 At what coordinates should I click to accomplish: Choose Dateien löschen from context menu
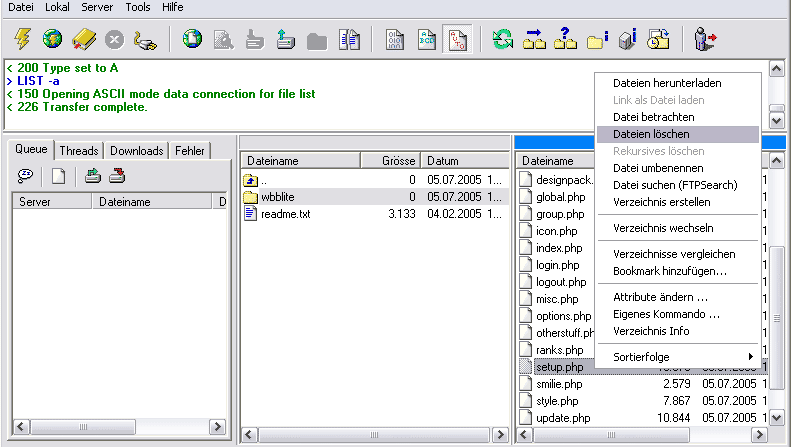(678, 134)
